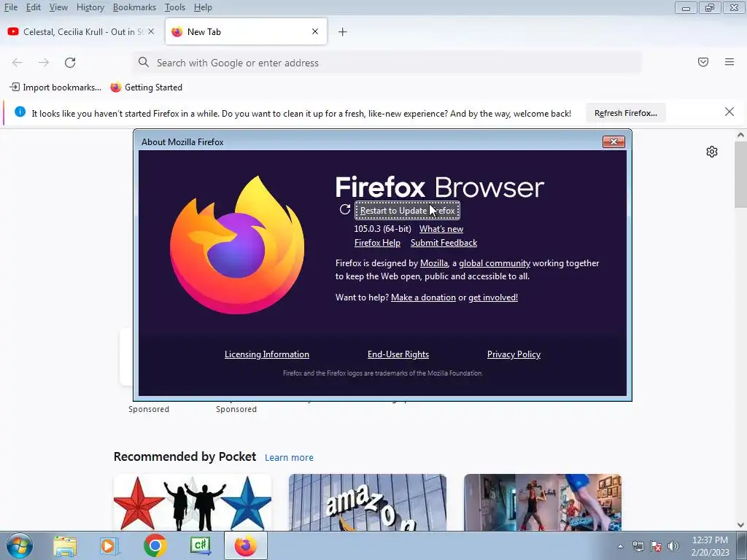Image resolution: width=747 pixels, height=560 pixels.
Task: Close the New Tab tab
Action: coord(315,31)
